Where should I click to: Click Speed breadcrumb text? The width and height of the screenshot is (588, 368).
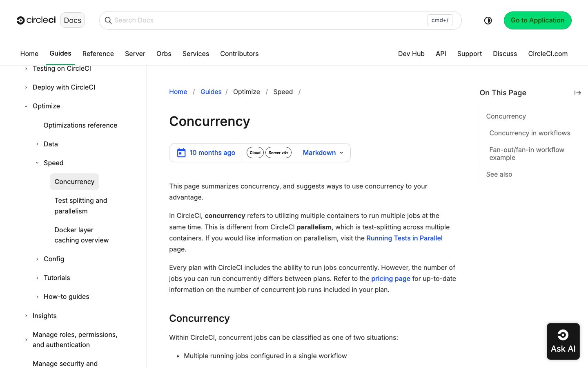point(283,92)
